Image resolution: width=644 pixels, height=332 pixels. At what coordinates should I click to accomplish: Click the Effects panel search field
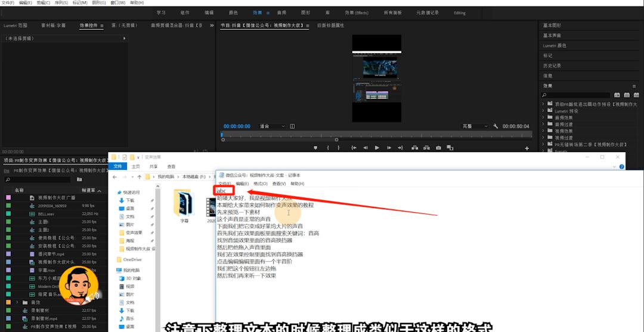coord(575,95)
